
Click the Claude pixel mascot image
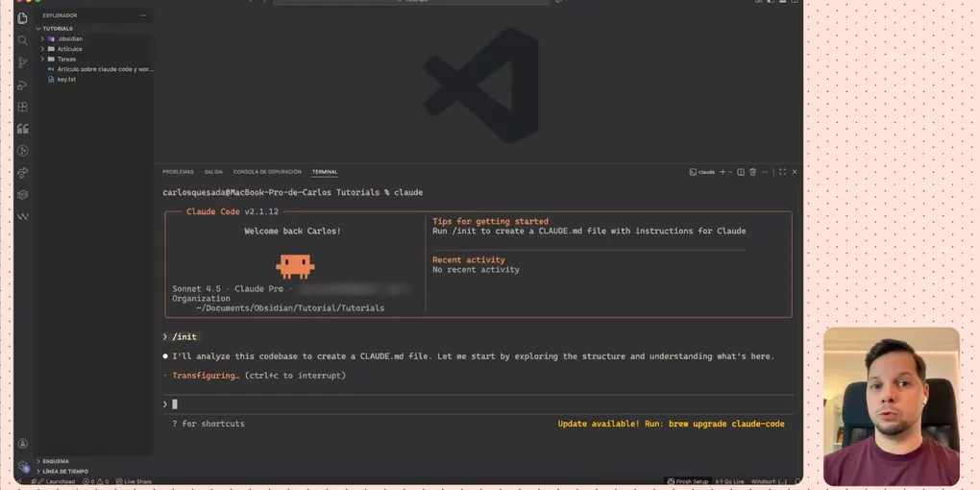[x=295, y=266]
